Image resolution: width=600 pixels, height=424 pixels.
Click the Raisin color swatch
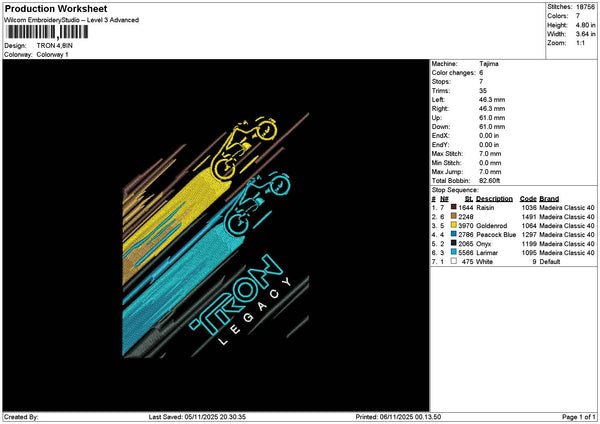453,207
